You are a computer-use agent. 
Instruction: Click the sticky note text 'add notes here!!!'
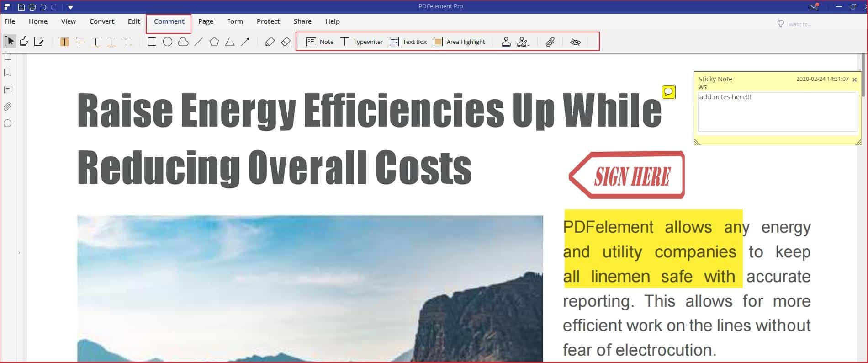click(x=725, y=97)
